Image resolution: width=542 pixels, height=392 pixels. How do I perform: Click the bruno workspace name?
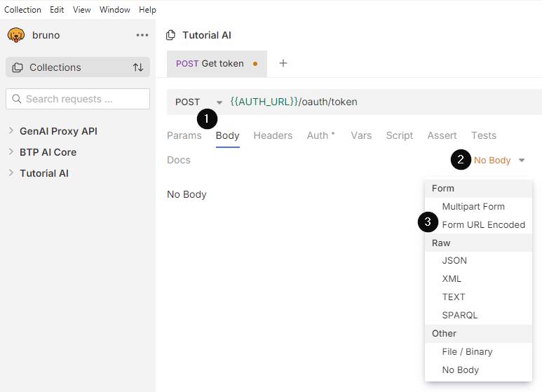coord(46,35)
